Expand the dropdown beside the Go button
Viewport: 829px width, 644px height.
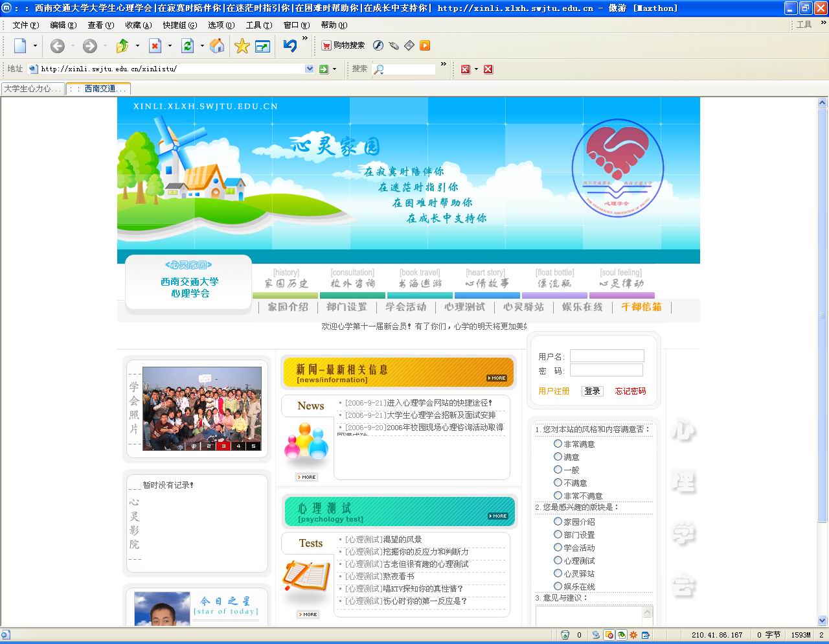tap(334, 69)
